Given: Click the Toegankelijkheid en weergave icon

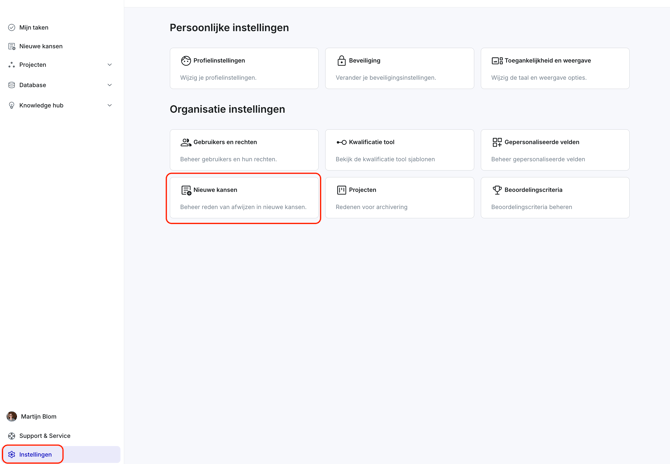Looking at the screenshot, I should 497,61.
